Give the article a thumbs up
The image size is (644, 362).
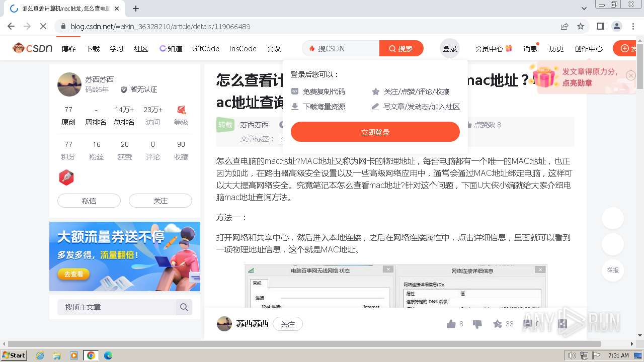451,324
